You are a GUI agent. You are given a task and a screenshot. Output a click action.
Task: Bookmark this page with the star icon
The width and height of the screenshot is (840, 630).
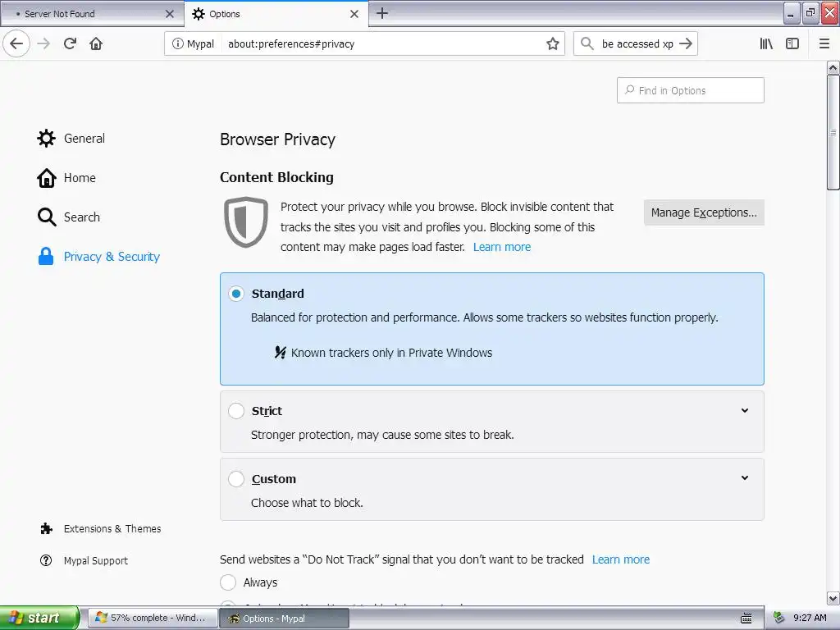point(553,43)
